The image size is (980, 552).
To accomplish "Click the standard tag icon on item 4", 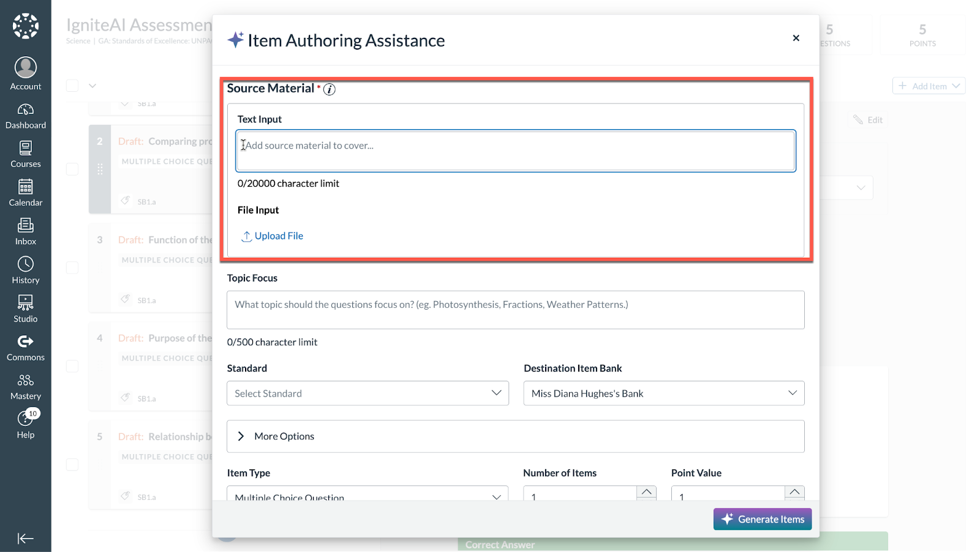I will pyautogui.click(x=126, y=398).
